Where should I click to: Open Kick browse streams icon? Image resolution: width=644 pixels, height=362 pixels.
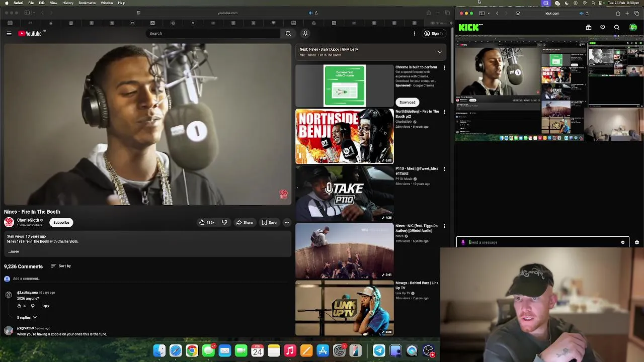(589, 28)
